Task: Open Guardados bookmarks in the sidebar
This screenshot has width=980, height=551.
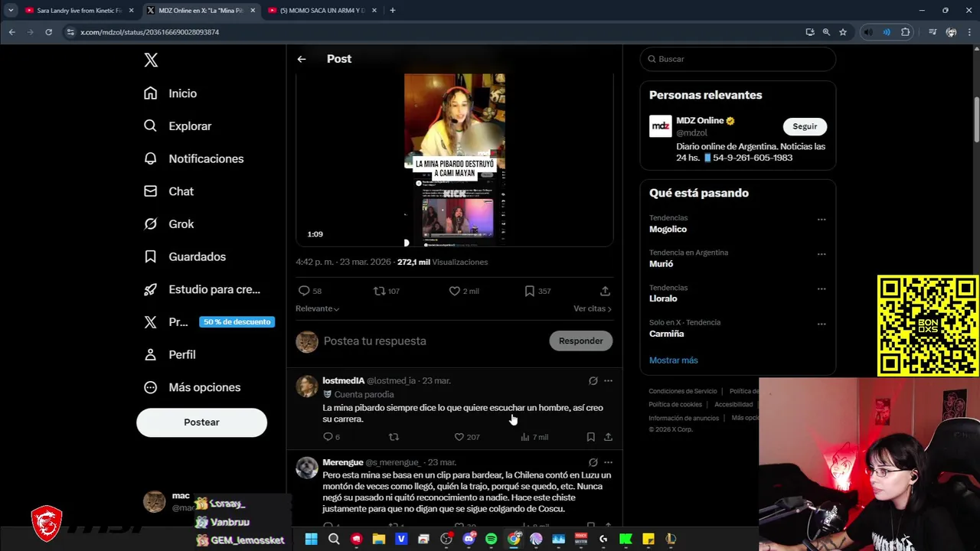Action: point(185,256)
